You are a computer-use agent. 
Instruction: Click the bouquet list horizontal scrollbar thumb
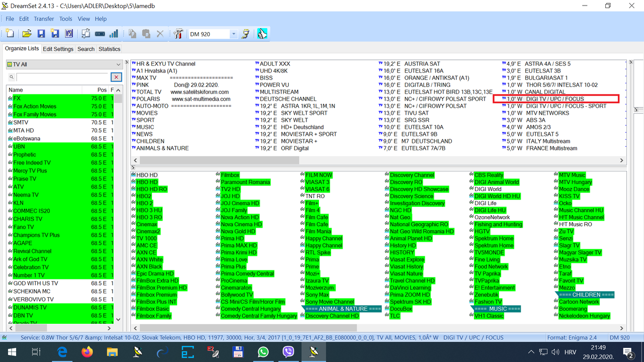click(219, 160)
